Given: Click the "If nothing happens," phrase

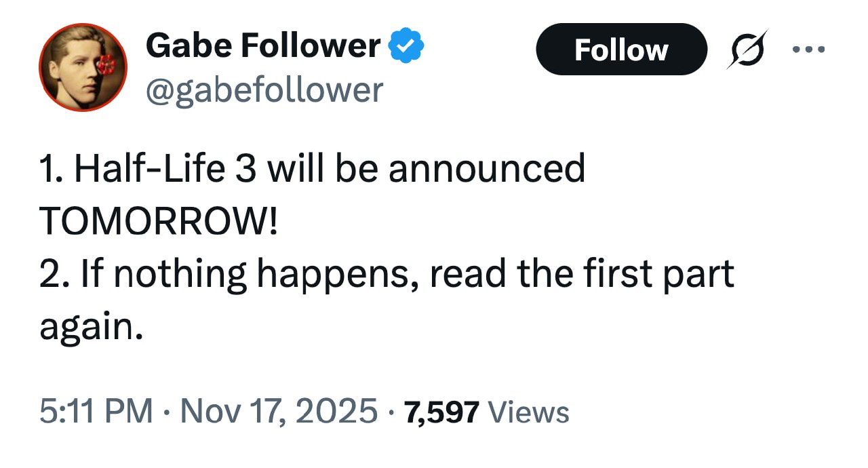Looking at the screenshot, I should pyautogui.click(x=244, y=274).
